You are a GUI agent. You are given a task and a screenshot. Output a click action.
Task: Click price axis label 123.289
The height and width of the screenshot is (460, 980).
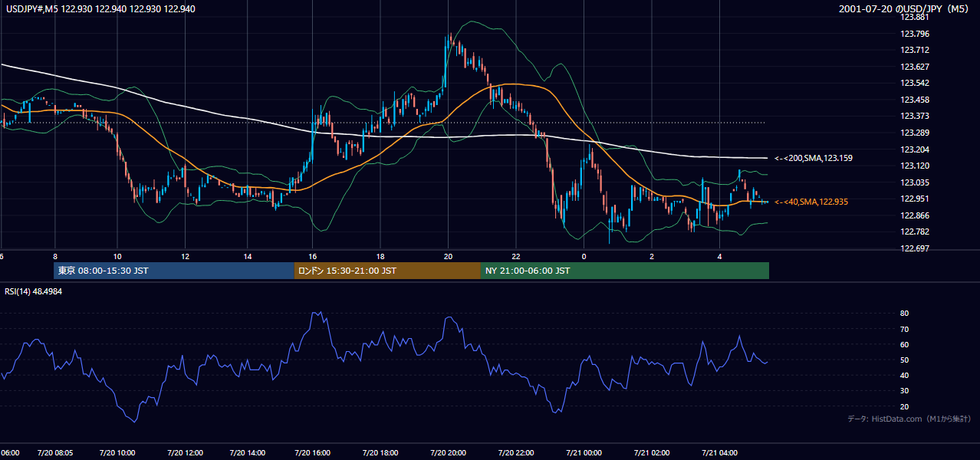pos(914,133)
